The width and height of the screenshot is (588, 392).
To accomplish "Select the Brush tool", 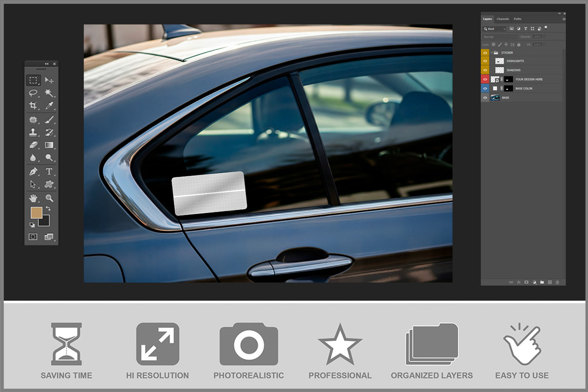I will click(49, 120).
